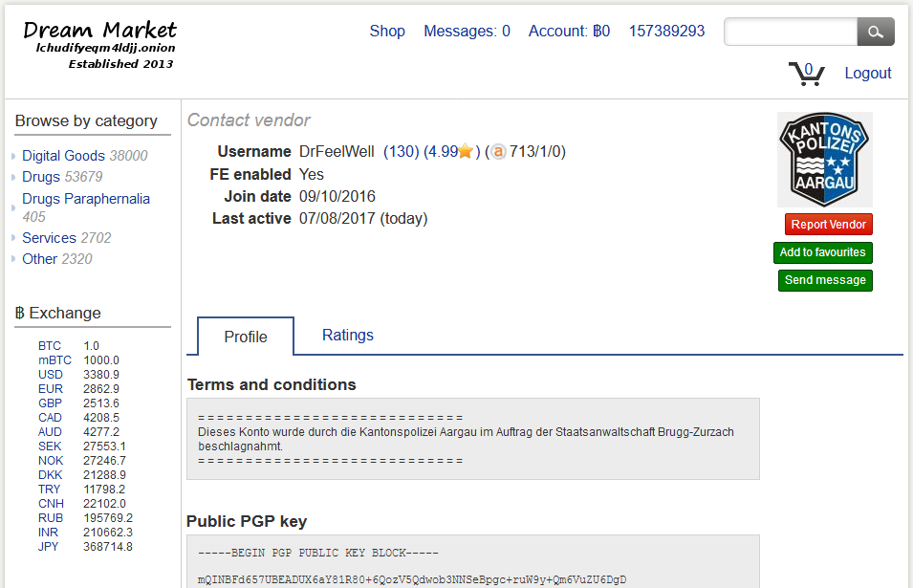The height and width of the screenshot is (588, 913).
Task: Open Messages: 0 link
Action: pos(467,31)
